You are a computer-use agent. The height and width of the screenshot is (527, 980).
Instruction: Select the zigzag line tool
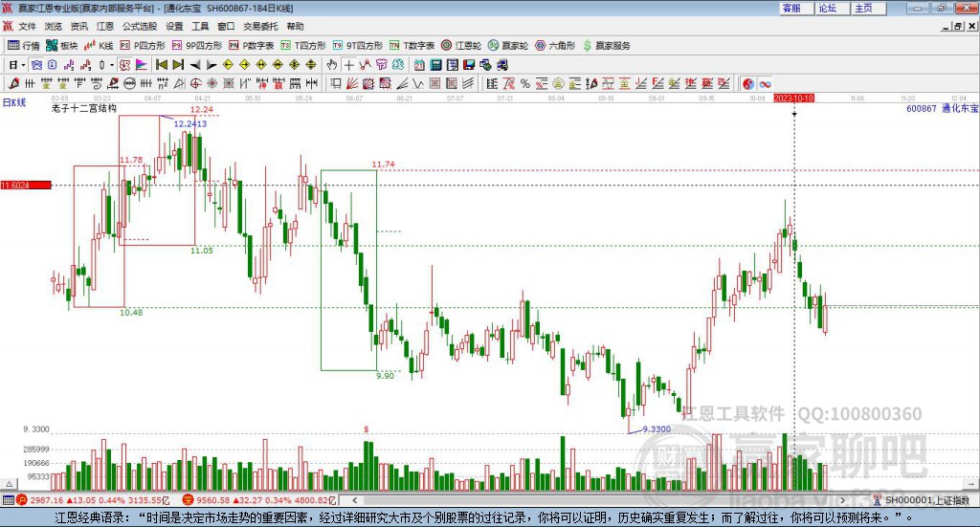pos(417,83)
